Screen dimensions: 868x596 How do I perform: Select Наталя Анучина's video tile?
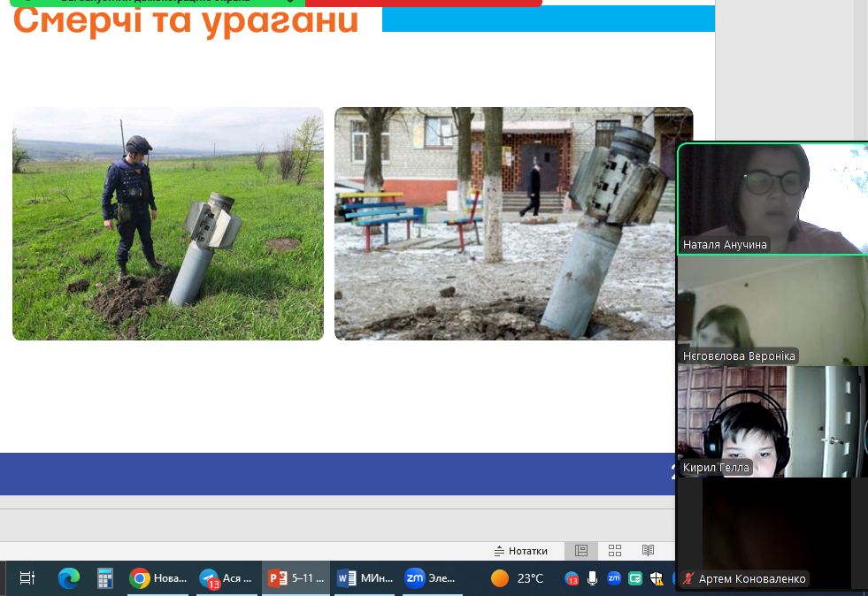pos(772,199)
